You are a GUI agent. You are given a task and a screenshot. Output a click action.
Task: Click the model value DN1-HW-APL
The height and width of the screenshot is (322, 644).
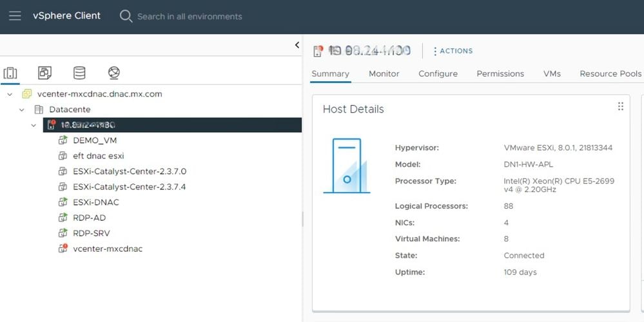pyautogui.click(x=528, y=164)
